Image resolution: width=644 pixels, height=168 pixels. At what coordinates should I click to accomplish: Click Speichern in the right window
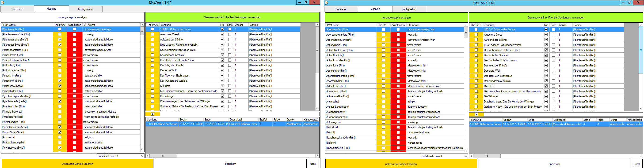[554, 164]
